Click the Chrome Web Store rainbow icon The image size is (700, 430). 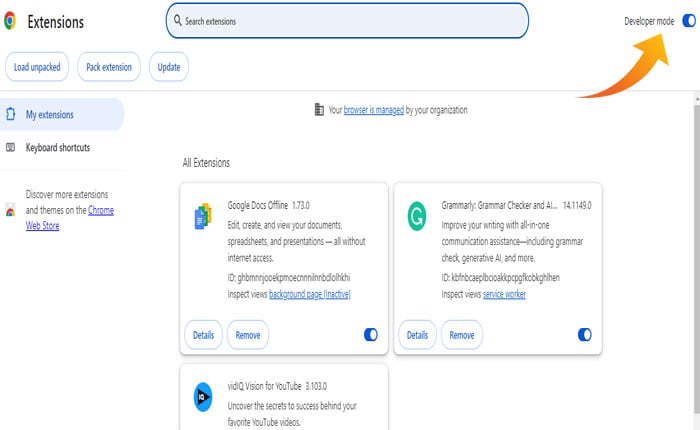(x=10, y=211)
